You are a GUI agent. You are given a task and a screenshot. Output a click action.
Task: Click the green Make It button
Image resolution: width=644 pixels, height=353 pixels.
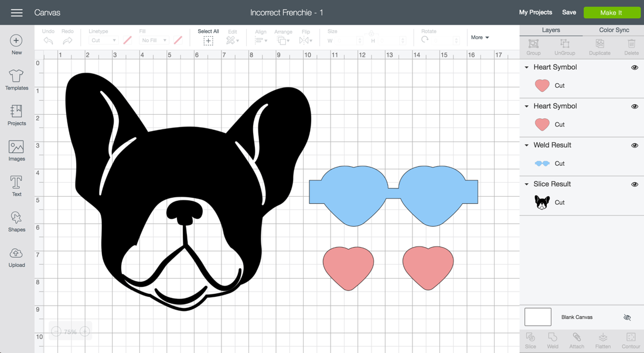click(x=611, y=12)
